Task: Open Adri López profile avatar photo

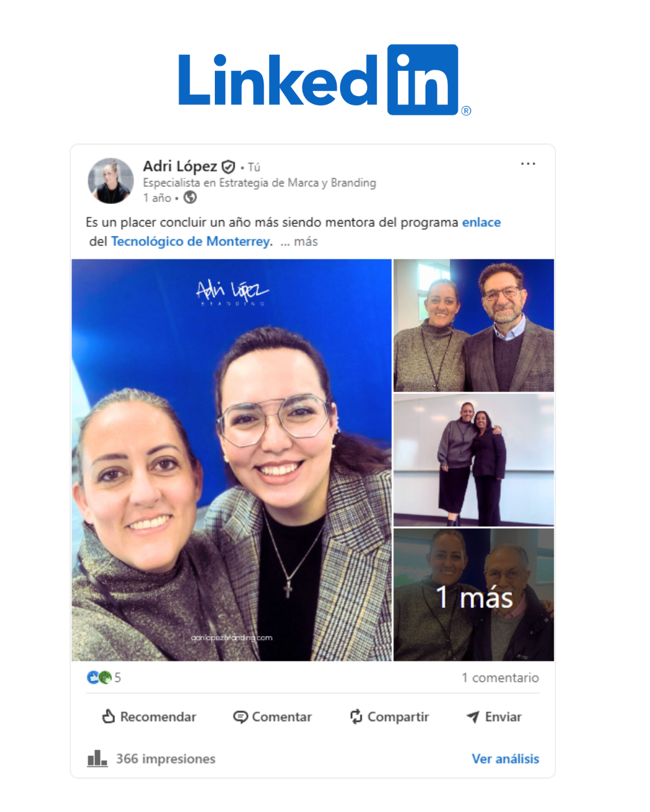Action: coord(111,180)
